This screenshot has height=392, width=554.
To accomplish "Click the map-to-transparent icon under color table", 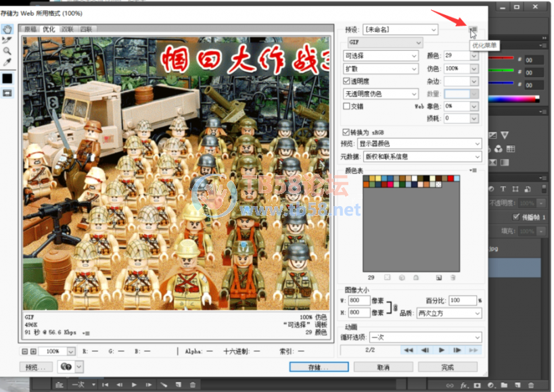I will tap(387, 278).
